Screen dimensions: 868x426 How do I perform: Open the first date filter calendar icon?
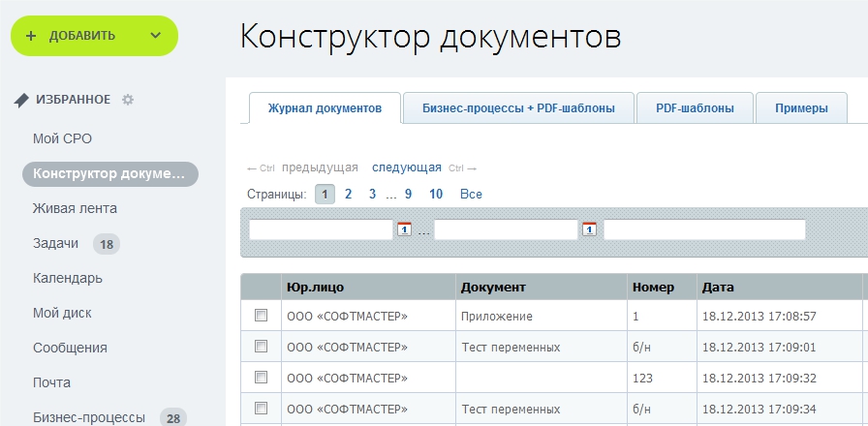coord(405,229)
